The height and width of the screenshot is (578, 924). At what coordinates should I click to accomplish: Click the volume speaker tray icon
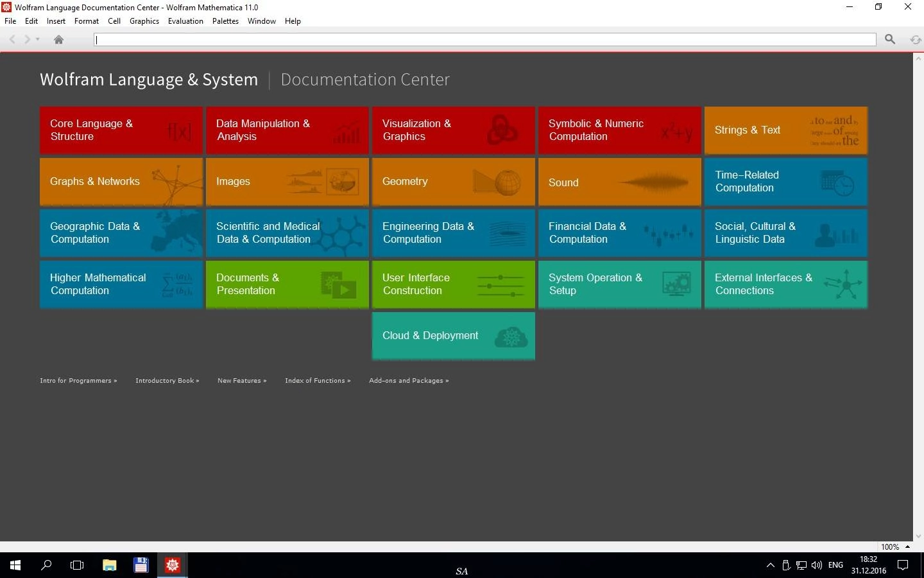tap(817, 565)
